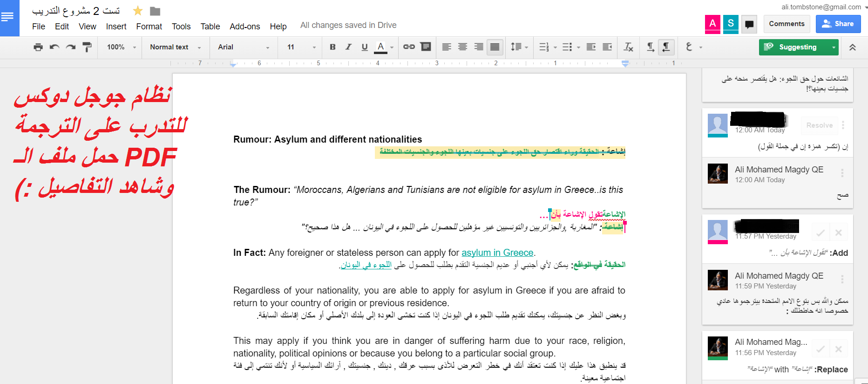Toggle bold formatting
The image size is (868, 384).
click(x=332, y=47)
